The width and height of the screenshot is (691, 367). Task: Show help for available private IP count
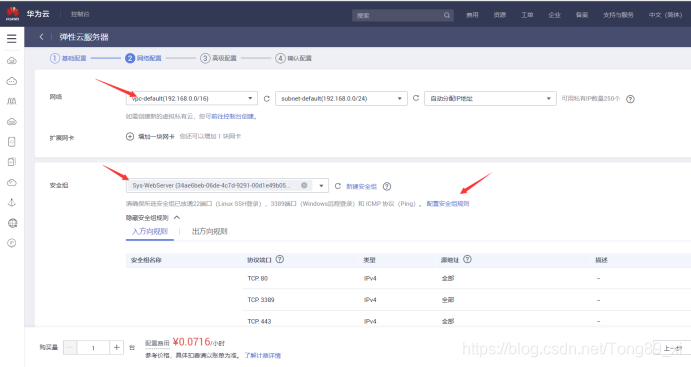(x=631, y=99)
